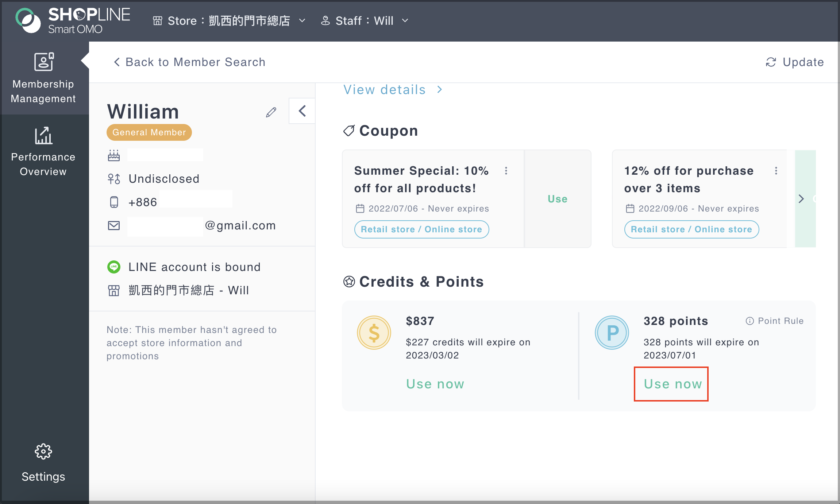Viewport: 840px width, 504px height.
Task: Click the William member name
Action: point(143,112)
